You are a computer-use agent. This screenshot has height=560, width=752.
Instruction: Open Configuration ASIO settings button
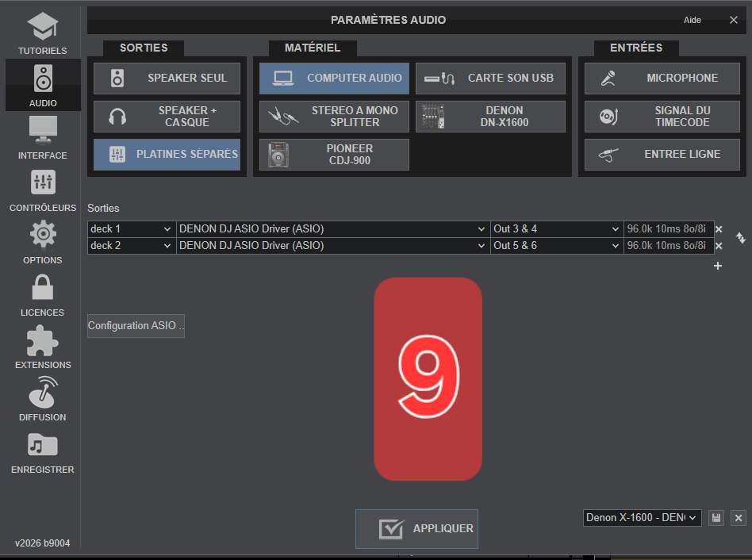(x=136, y=326)
